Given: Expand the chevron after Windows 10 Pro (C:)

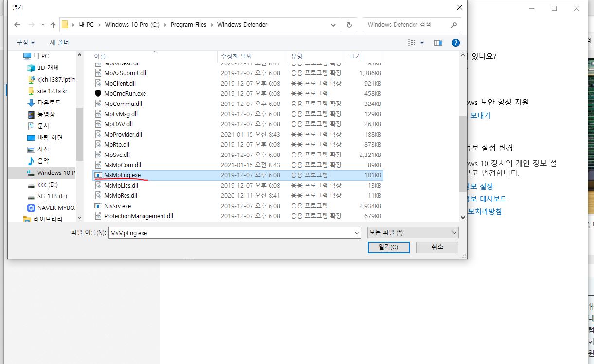Looking at the screenshot, I should (x=165, y=25).
